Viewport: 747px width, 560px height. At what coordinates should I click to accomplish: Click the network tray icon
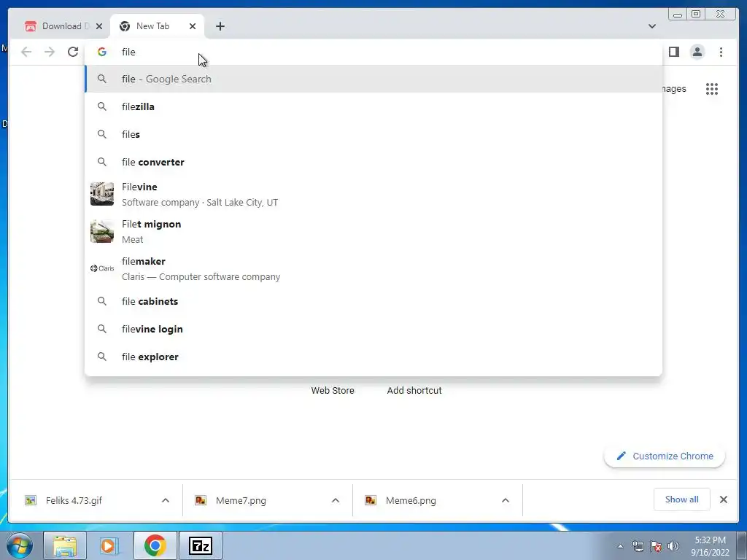coord(638,546)
